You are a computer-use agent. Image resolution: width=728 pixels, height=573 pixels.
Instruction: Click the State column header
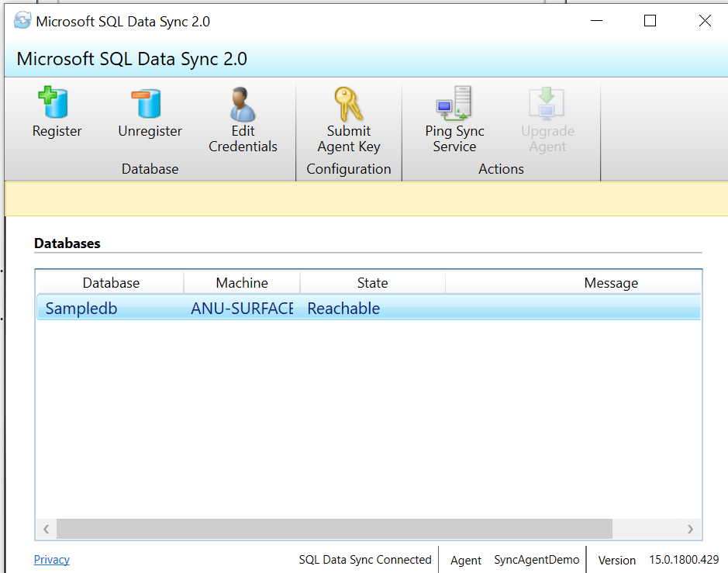372,282
